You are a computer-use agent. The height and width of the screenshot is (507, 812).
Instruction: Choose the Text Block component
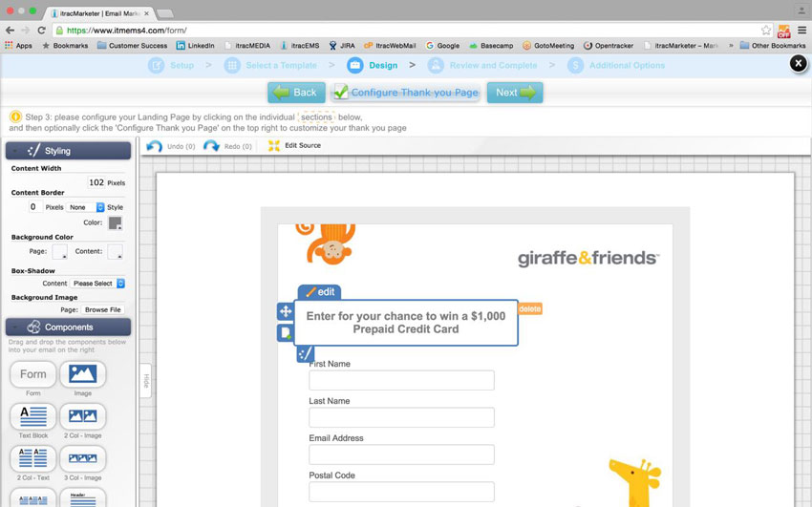pyautogui.click(x=33, y=416)
